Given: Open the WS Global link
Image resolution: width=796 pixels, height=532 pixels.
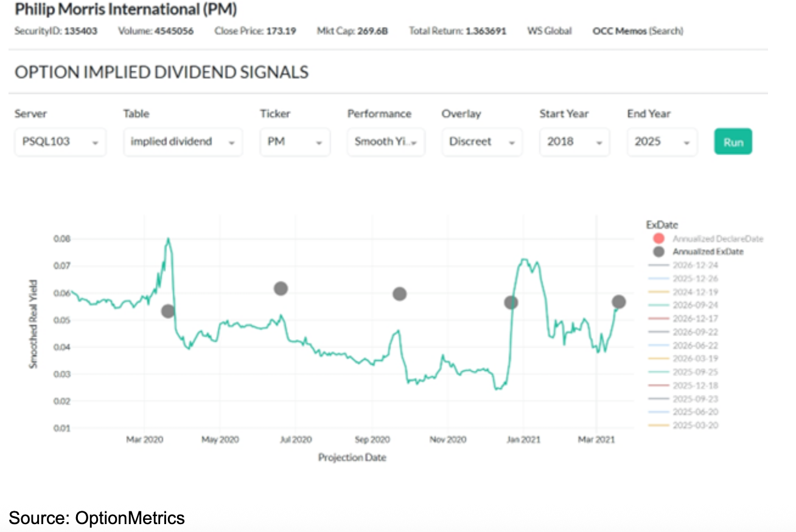Looking at the screenshot, I should pyautogui.click(x=550, y=31).
